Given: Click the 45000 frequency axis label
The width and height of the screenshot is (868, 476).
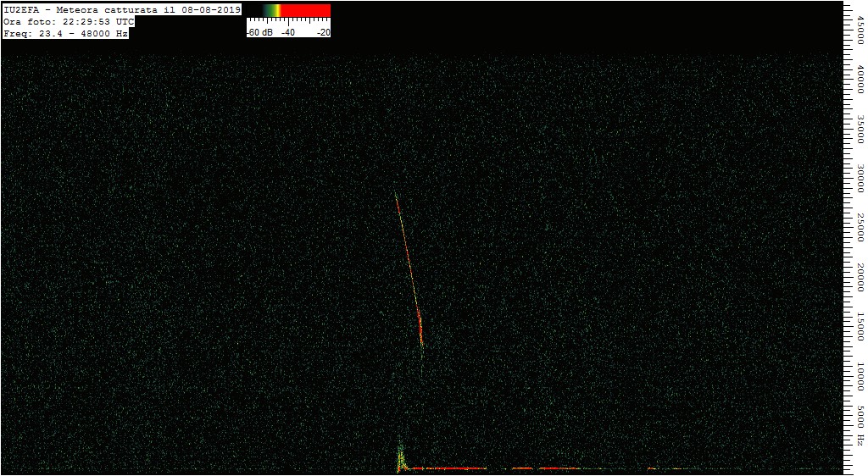Looking at the screenshot, I should coord(860,30).
